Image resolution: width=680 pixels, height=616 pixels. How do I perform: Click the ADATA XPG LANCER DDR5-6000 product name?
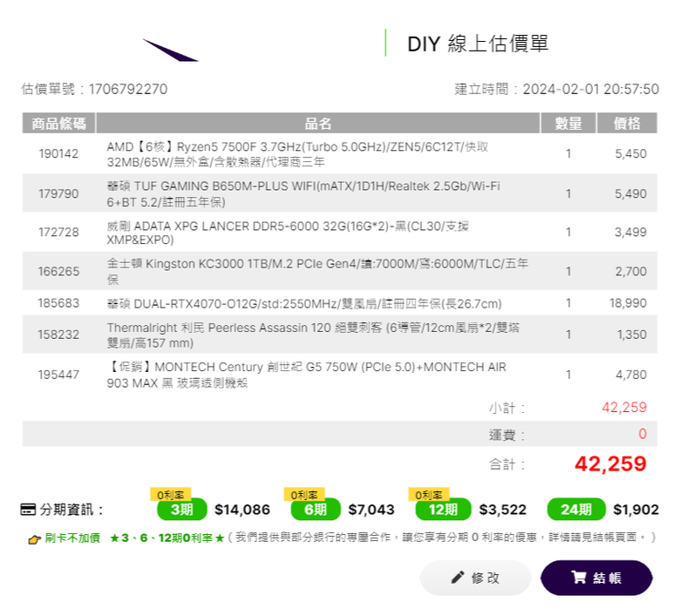[x=288, y=233]
